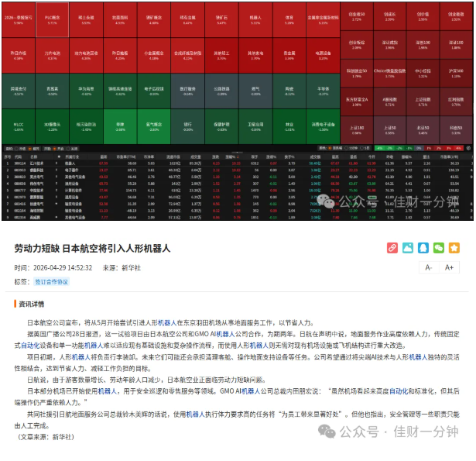Select the 5日 color radio option
This screenshot has height=461, width=476.
(361, 148)
